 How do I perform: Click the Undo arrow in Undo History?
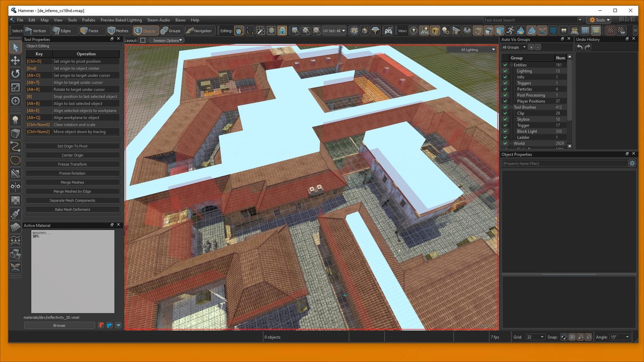pos(580,47)
